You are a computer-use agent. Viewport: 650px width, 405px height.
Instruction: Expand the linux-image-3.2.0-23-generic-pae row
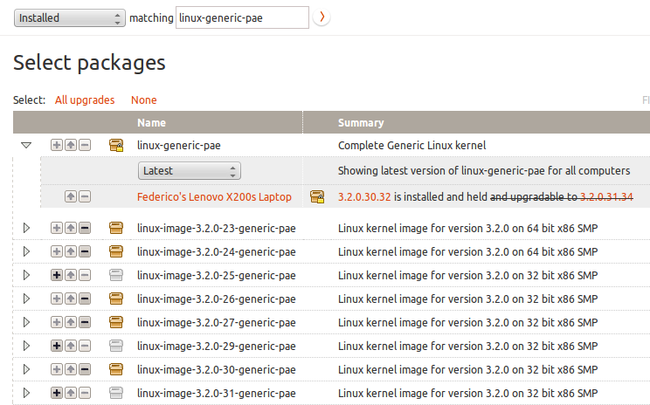(x=26, y=228)
